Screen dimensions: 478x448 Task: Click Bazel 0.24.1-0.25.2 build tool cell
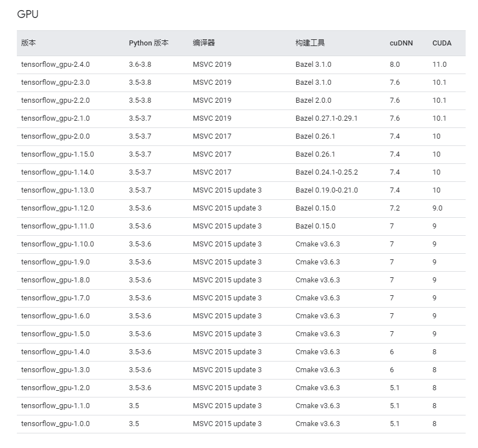pos(327,172)
